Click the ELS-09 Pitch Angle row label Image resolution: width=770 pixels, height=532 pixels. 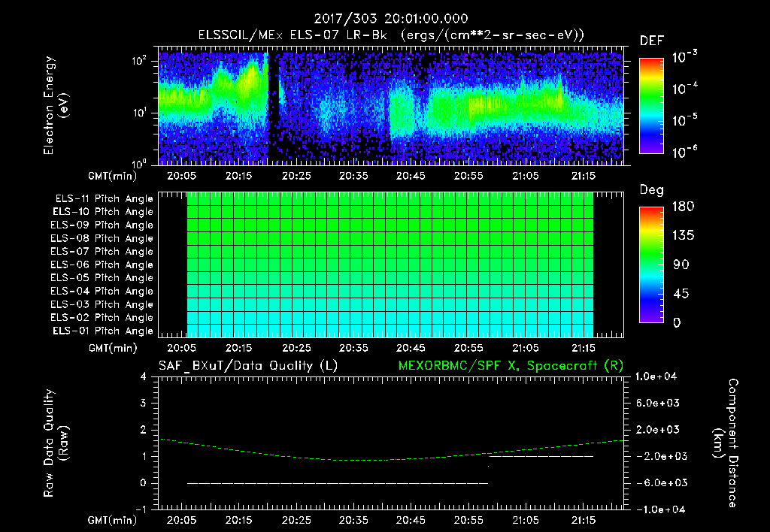[102, 225]
